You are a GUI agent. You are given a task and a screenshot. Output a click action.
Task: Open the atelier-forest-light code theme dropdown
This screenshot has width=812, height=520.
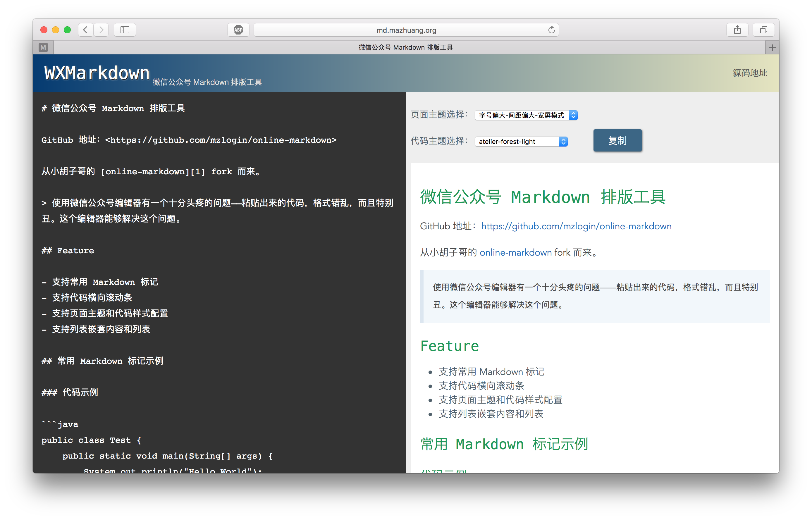[521, 142]
